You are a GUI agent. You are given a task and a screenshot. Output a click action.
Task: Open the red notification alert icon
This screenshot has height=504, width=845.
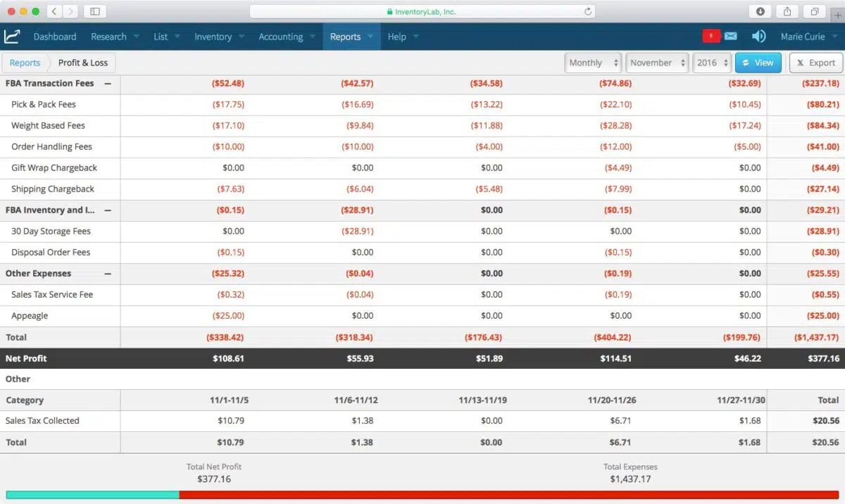[711, 37]
